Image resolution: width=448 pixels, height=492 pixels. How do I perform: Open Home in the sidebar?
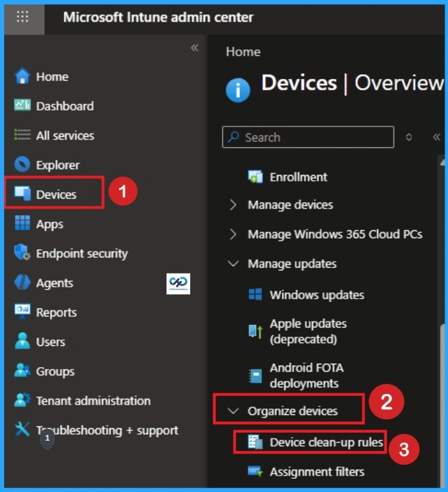[52, 77]
